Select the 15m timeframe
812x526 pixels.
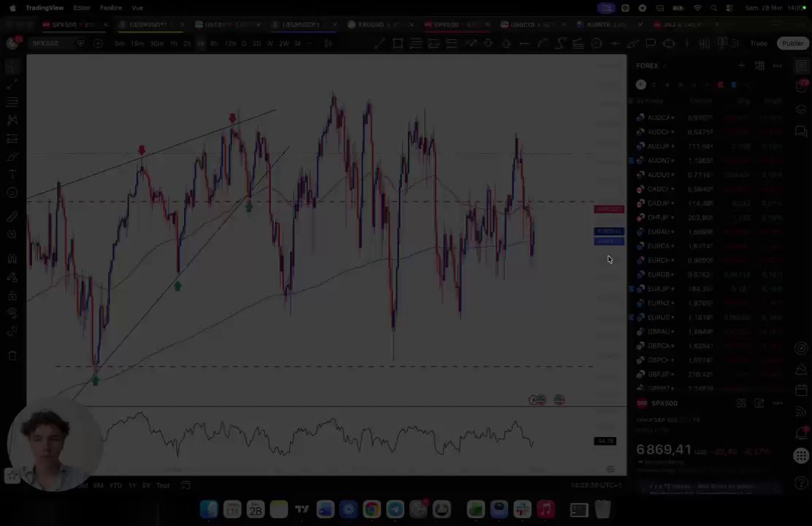(x=137, y=44)
